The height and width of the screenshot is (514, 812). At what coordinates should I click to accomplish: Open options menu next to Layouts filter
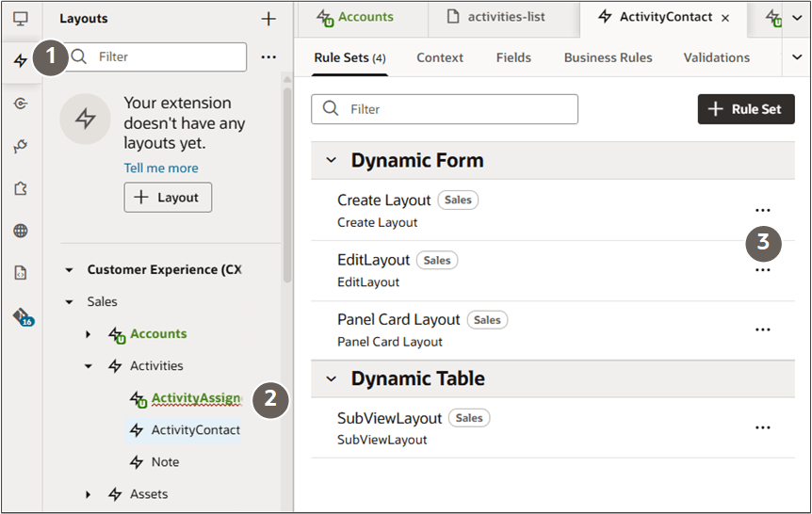tap(268, 57)
